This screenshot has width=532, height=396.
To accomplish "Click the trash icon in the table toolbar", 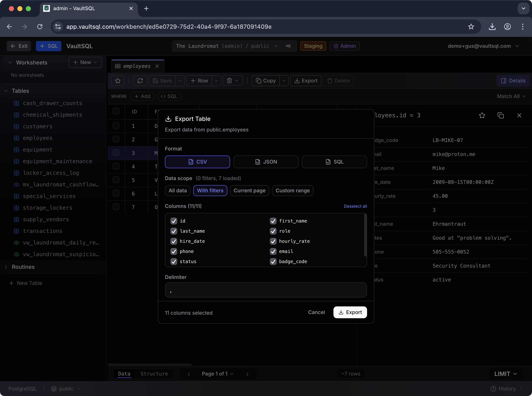I will [229, 81].
